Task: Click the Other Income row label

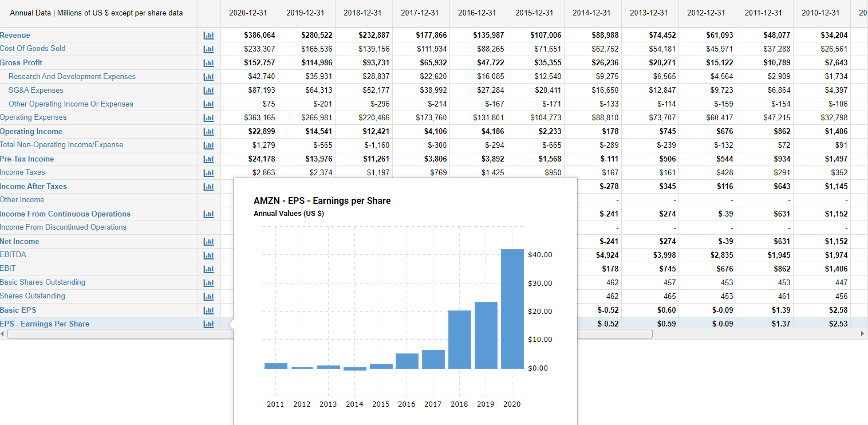Action: 22,199
